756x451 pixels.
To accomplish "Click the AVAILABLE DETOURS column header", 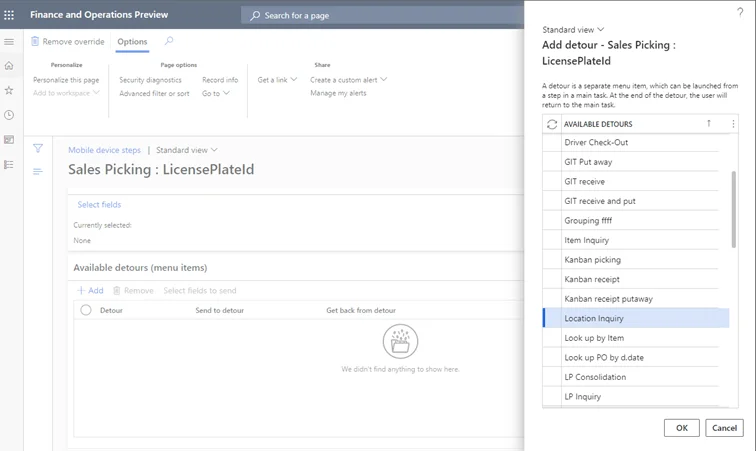I will tap(598, 124).
